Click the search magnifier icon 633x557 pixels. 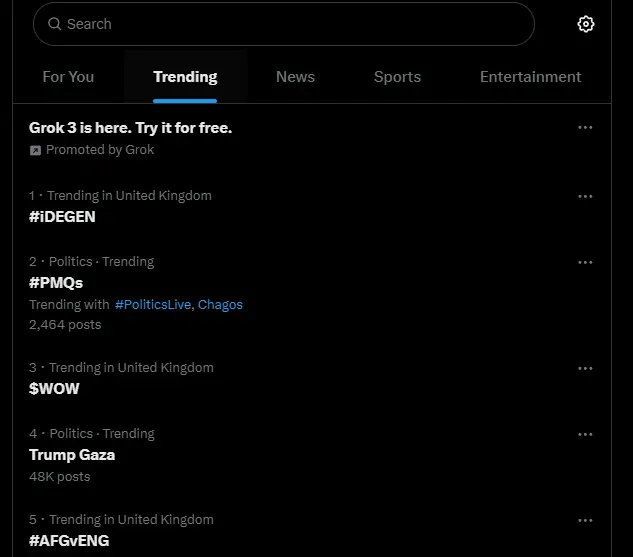tap(55, 24)
